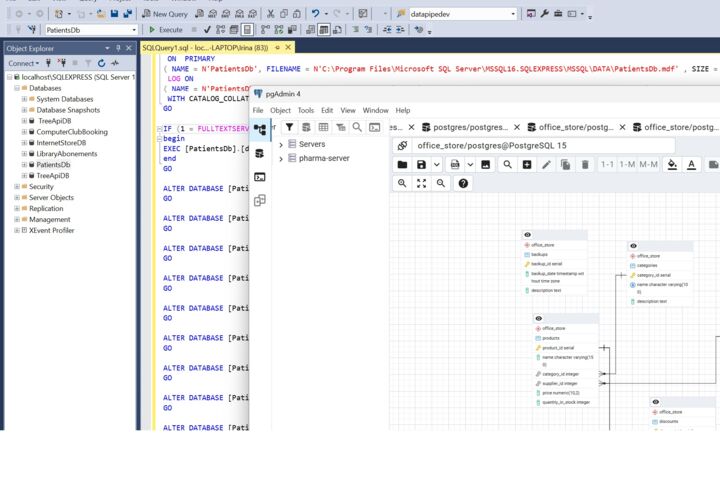Pin the Object Explorer panel
The width and height of the screenshot is (720, 480).
click(x=118, y=48)
